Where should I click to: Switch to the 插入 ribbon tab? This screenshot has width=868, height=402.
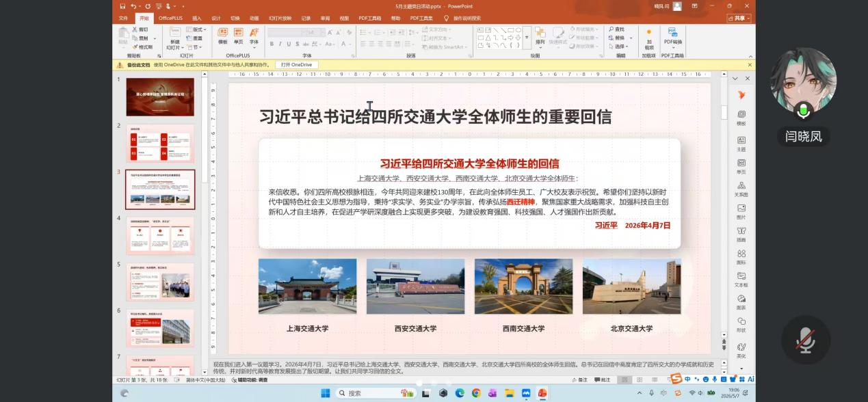pos(197,18)
